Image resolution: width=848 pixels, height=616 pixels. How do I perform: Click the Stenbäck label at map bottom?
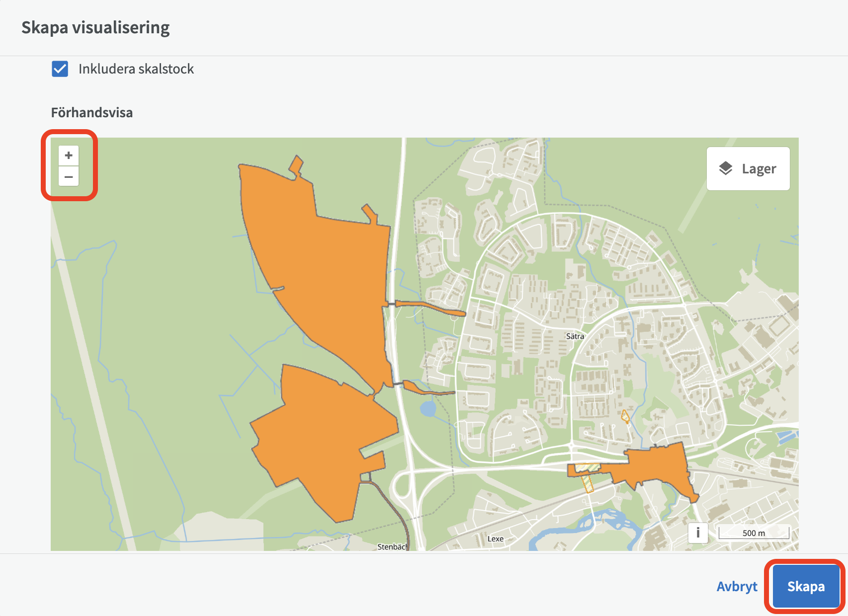(x=392, y=546)
